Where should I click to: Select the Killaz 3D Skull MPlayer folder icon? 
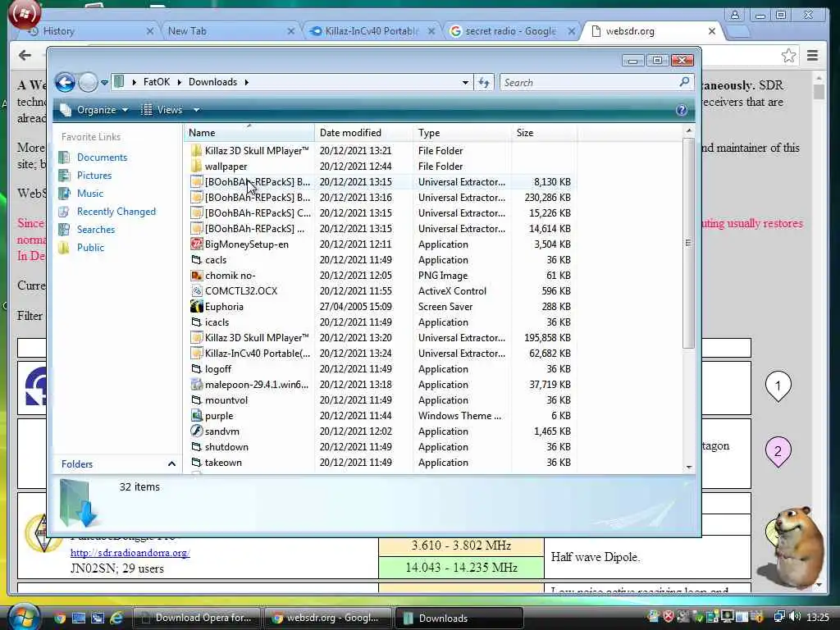197,151
